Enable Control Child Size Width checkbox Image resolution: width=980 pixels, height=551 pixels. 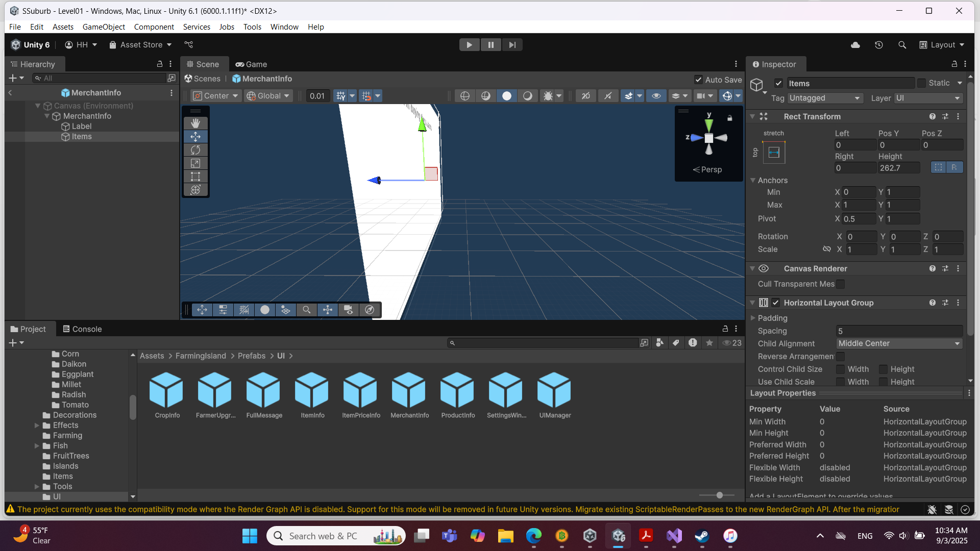click(x=840, y=369)
